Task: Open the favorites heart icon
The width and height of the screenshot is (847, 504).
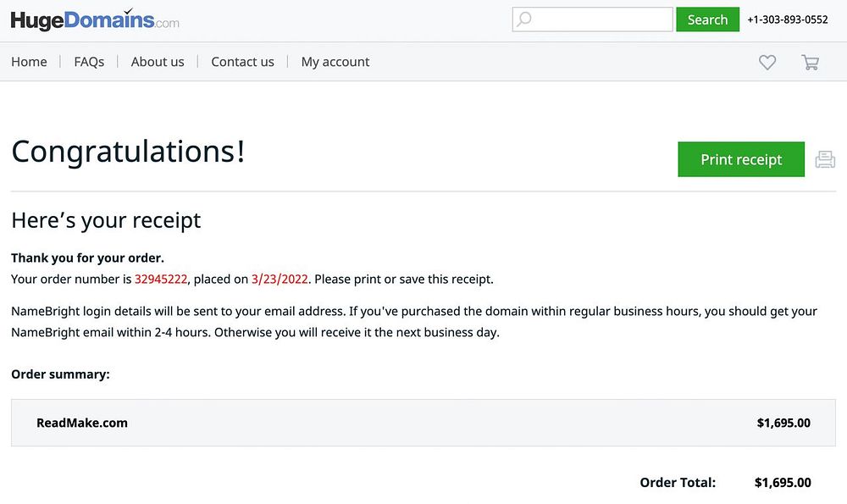Action: tap(767, 62)
